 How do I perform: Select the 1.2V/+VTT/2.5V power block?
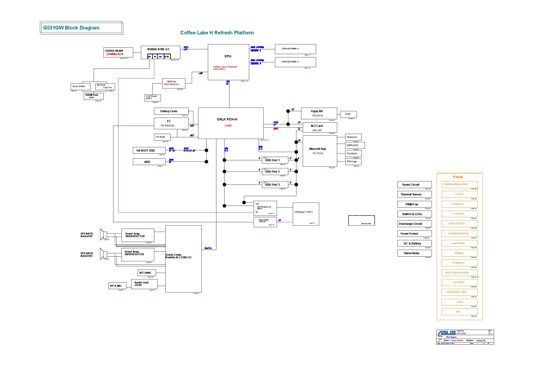coord(459,224)
